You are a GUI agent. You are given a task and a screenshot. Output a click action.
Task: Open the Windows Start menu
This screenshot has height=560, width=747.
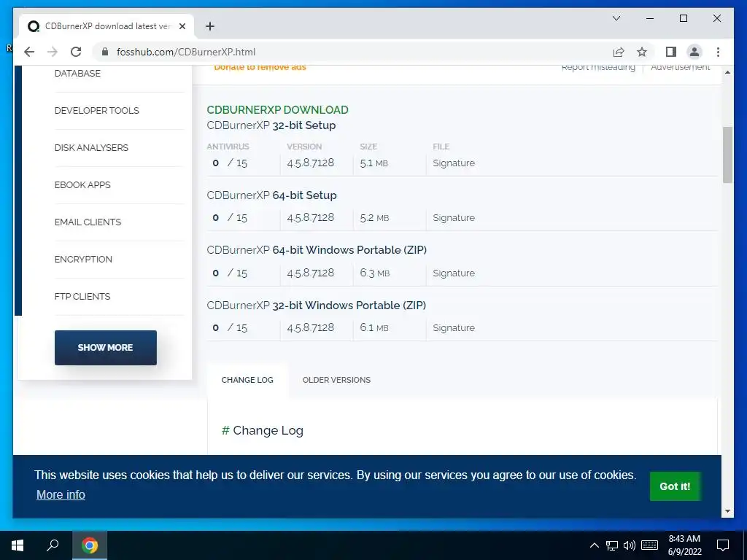(x=18, y=545)
